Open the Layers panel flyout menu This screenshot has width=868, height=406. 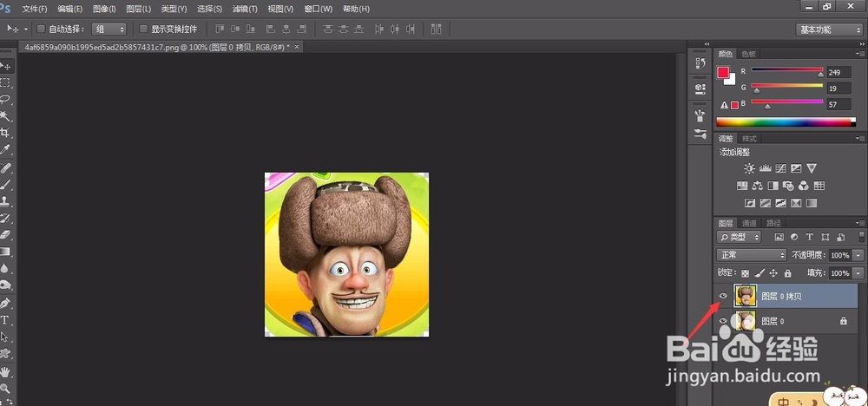pos(859,223)
